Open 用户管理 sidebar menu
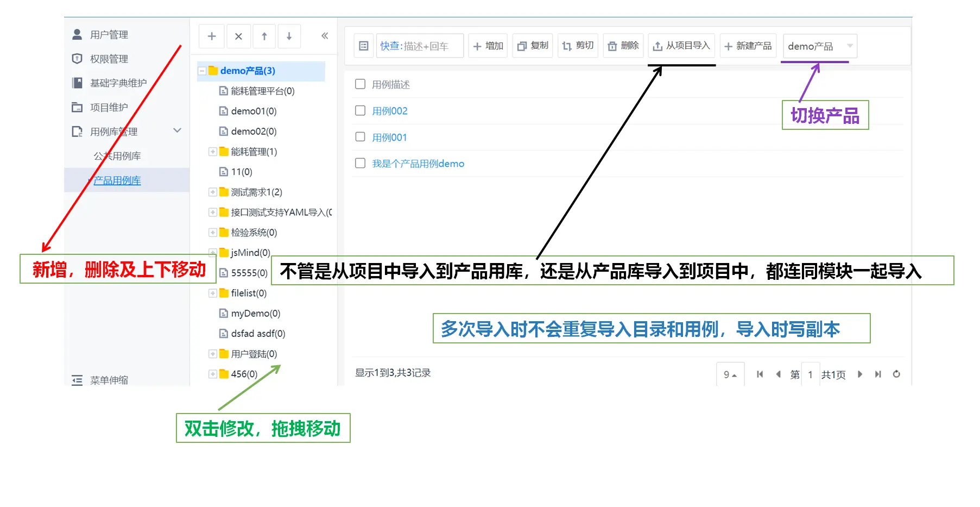Screen dimensions: 980x507 (109, 35)
